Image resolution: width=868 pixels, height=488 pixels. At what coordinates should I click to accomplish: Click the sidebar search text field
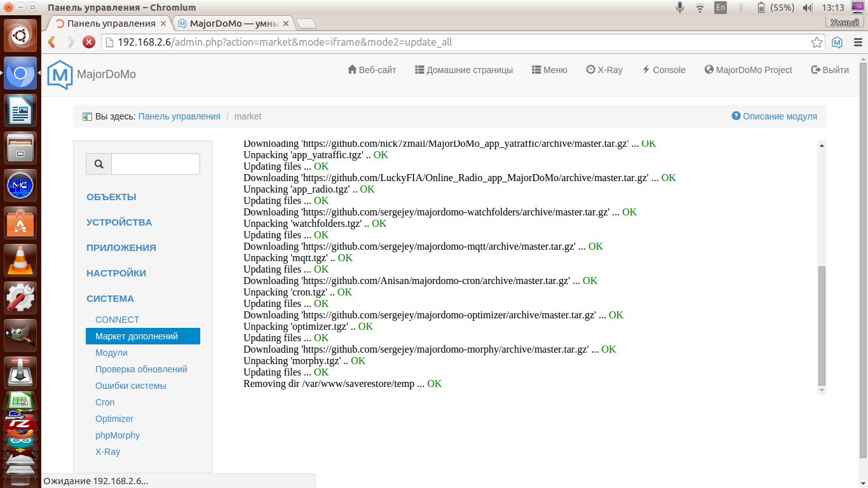[156, 164]
